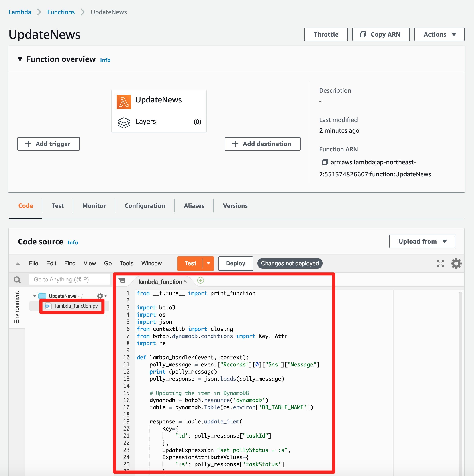Click Info link beside Function overview
The width and height of the screenshot is (474, 476).
pos(105,60)
